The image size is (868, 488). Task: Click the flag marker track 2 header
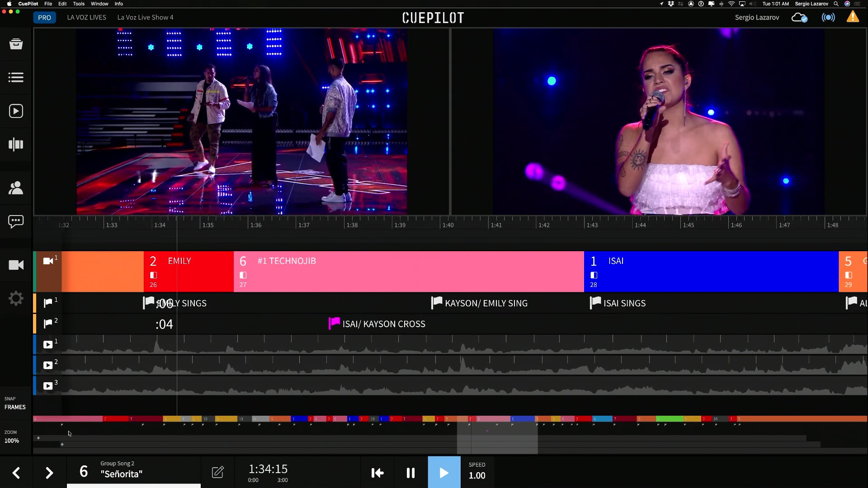click(49, 324)
